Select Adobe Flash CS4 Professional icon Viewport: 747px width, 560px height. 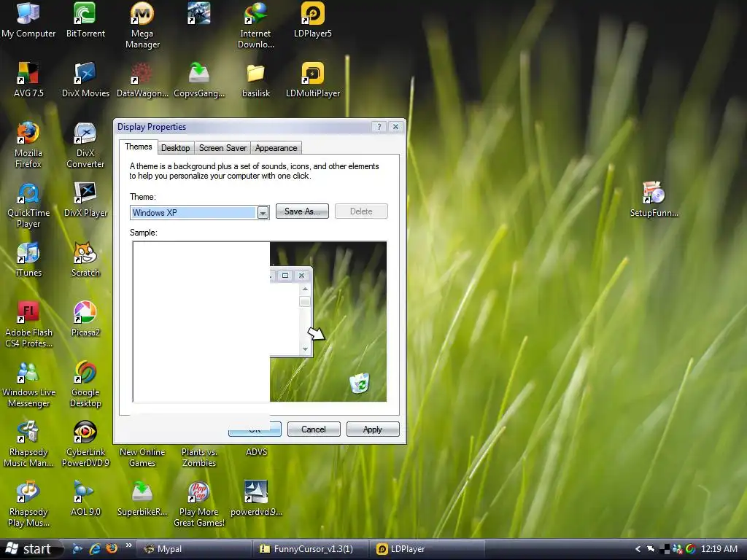[x=28, y=324]
